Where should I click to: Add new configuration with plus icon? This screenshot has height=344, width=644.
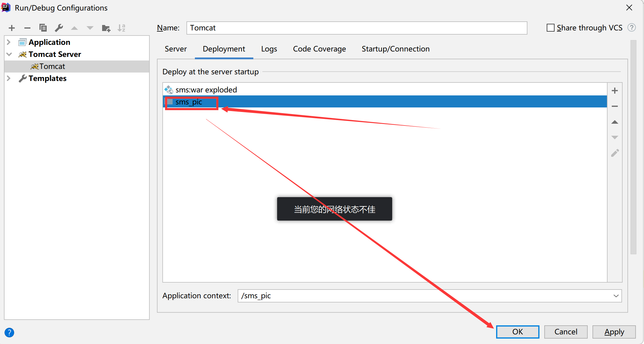point(12,28)
